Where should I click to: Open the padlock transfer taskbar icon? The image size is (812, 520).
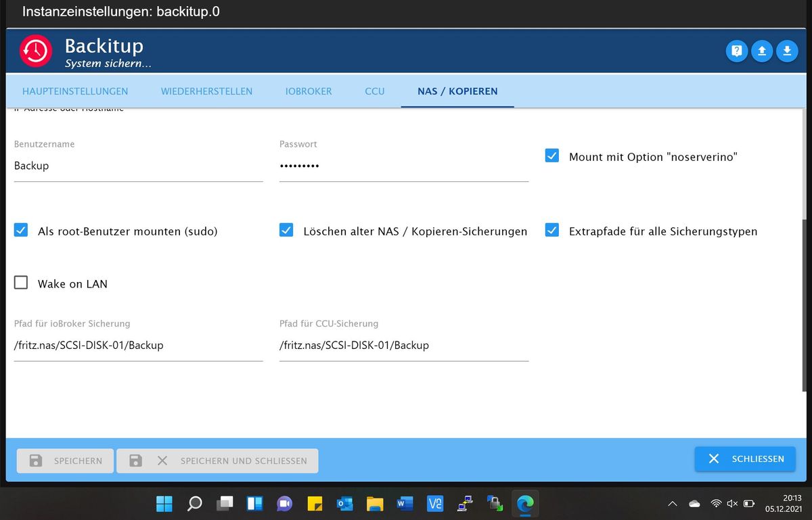(495, 503)
